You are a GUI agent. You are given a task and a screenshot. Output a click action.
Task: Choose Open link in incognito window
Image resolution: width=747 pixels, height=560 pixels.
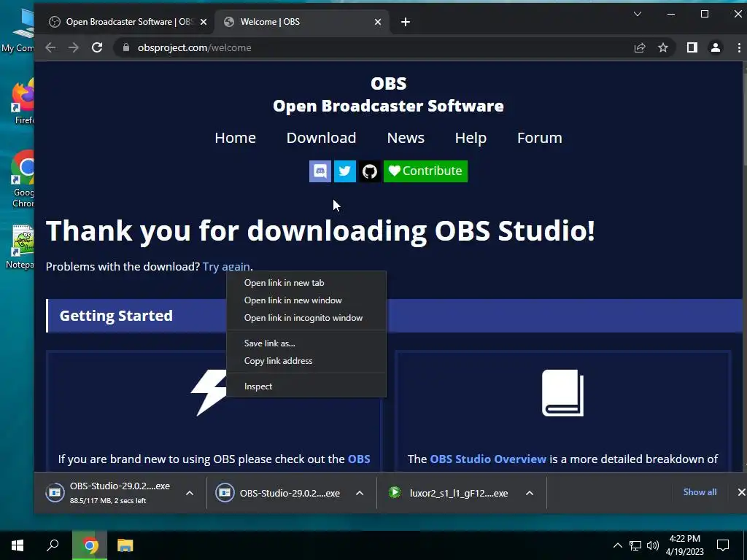click(306, 318)
